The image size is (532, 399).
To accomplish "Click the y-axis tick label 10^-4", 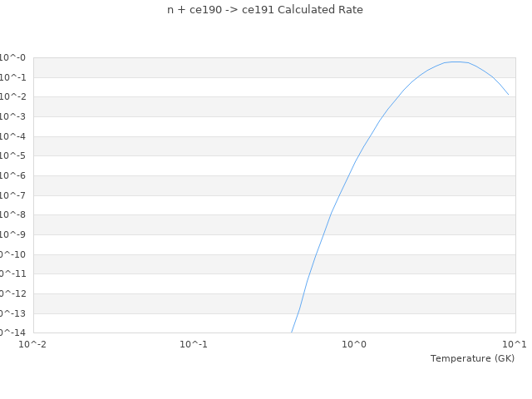I will click(x=13, y=136).
